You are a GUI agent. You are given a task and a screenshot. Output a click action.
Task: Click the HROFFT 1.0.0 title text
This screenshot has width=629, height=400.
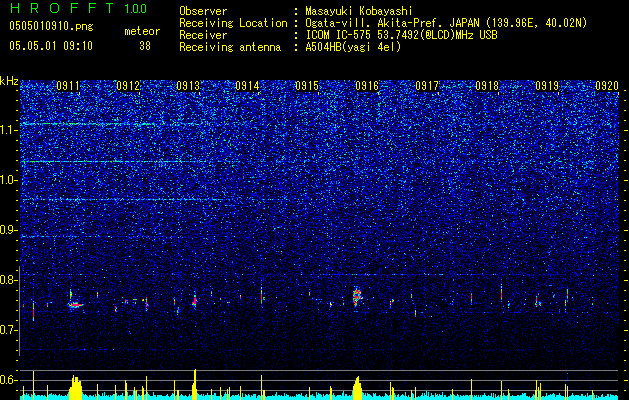coord(78,8)
